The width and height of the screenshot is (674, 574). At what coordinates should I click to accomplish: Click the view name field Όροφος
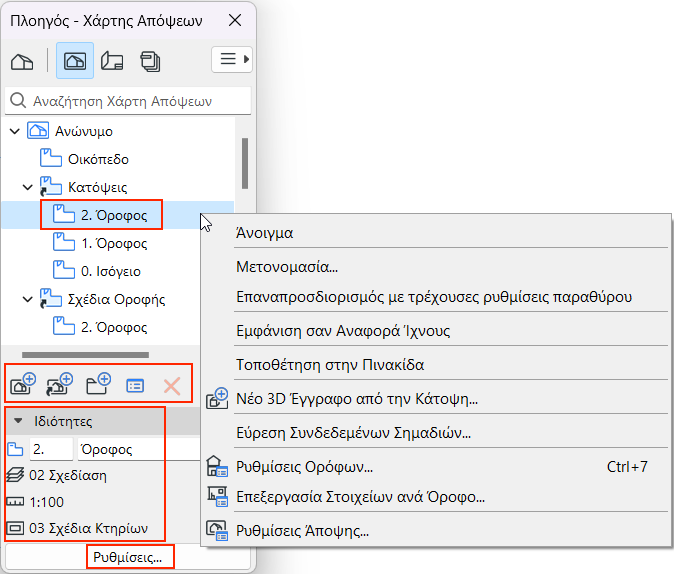(x=138, y=449)
